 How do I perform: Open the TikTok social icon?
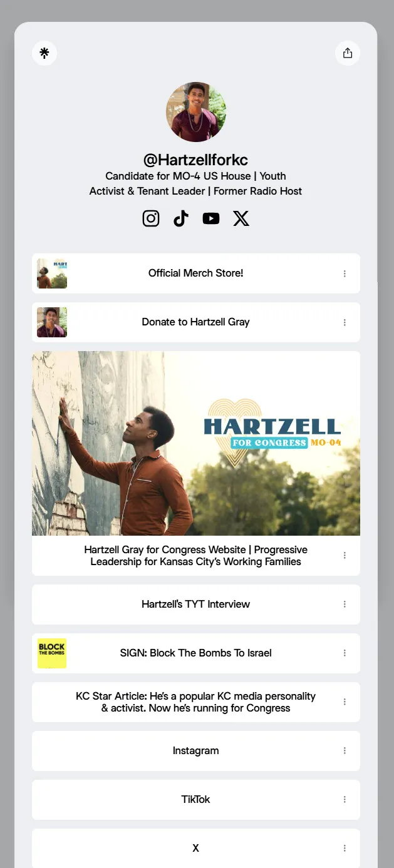click(181, 218)
